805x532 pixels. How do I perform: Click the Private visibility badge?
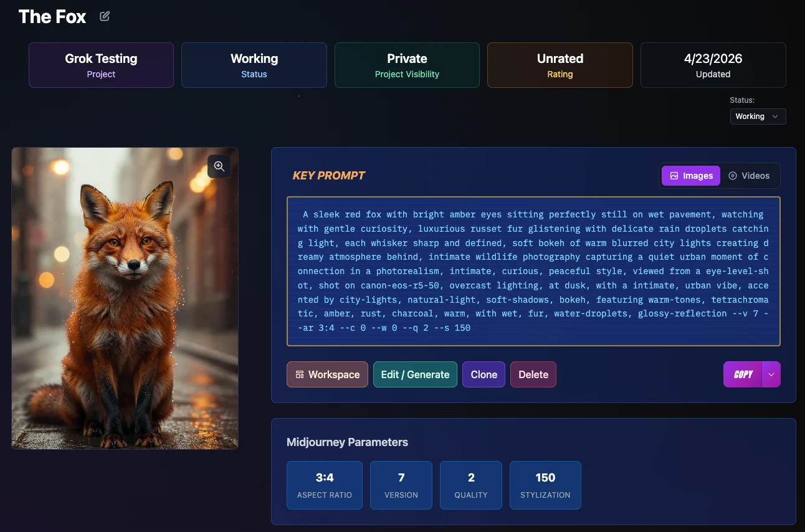[407, 65]
